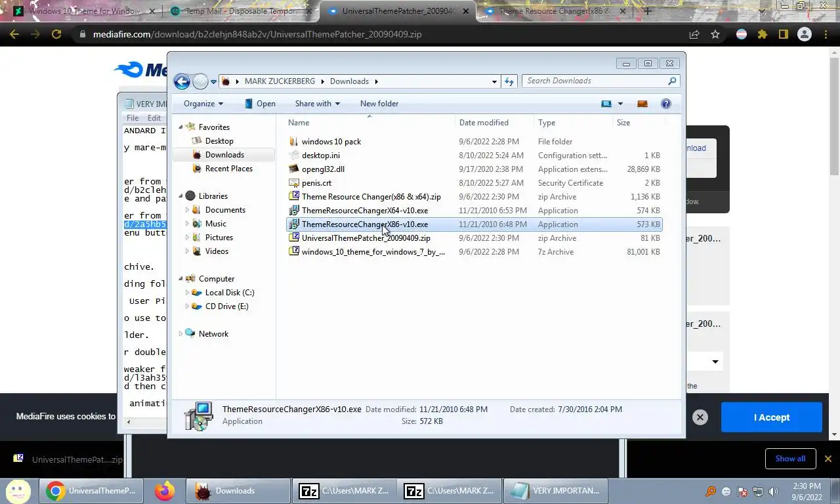Select the penis.crt certificate icon

(x=294, y=183)
